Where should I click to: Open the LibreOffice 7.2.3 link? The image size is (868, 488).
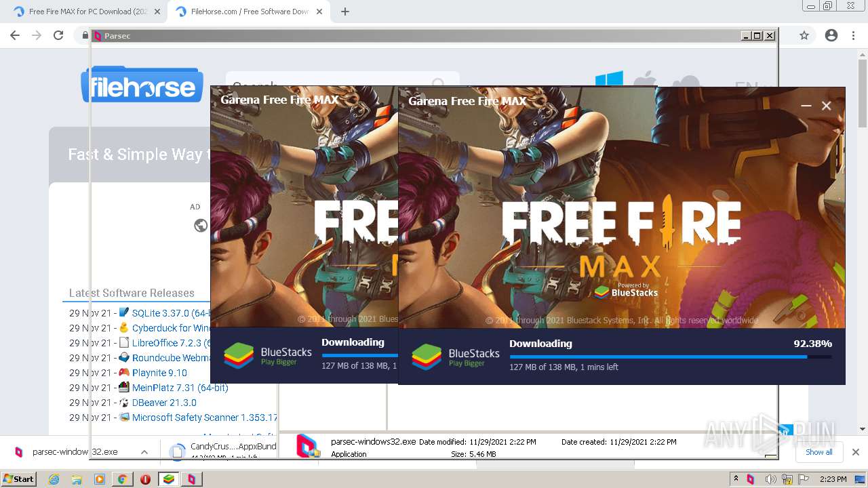coord(171,343)
